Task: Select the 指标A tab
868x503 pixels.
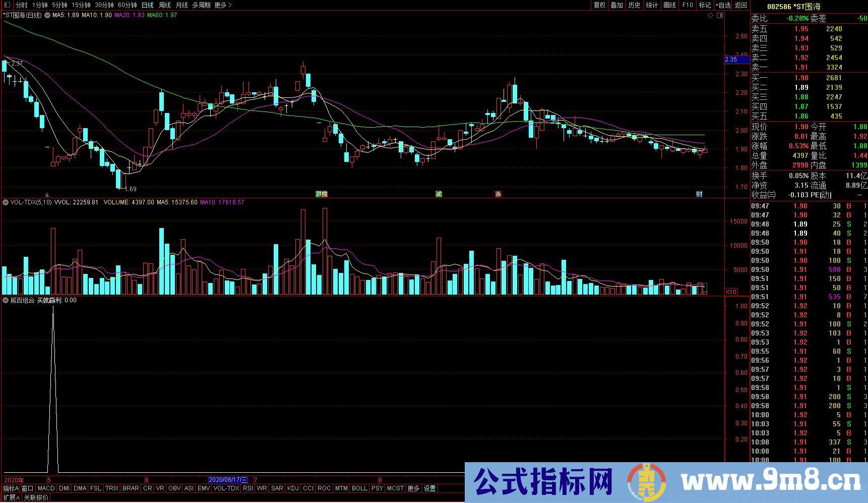Action: (x=11, y=488)
